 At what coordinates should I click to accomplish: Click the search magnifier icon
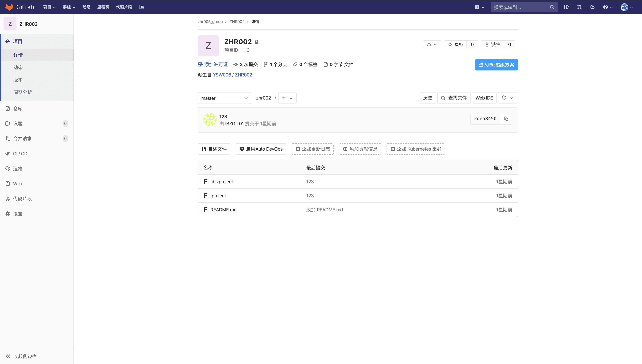pyautogui.click(x=552, y=7)
